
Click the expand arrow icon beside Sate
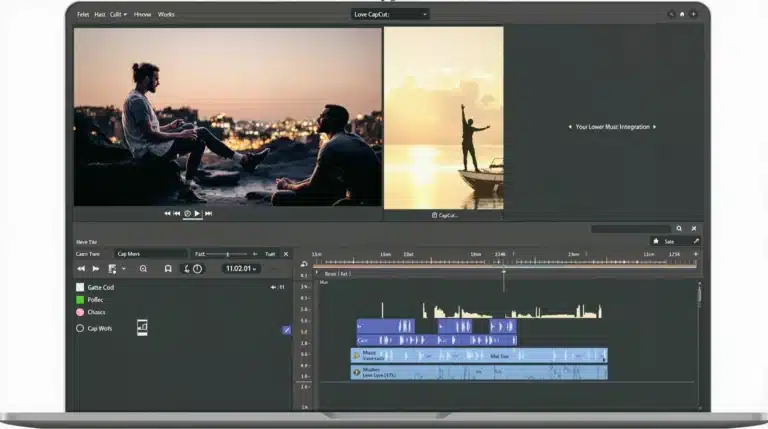tap(696, 241)
